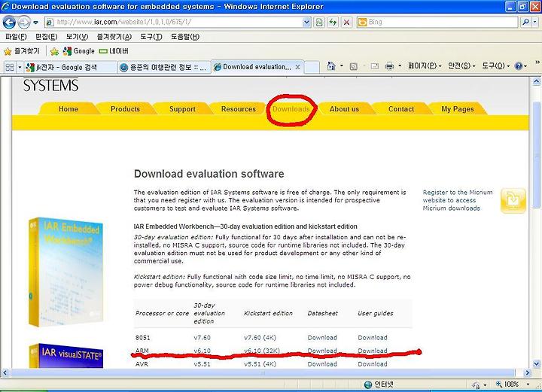Open the 페이지(P) command bar menu

pyautogui.click(x=425, y=65)
